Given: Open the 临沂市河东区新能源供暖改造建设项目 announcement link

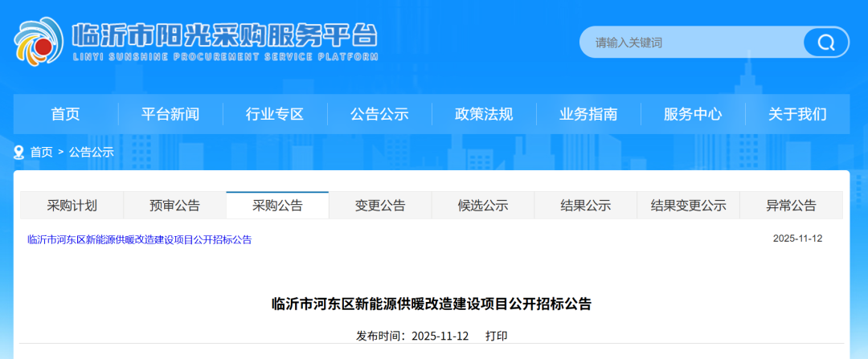Looking at the screenshot, I should 140,239.
